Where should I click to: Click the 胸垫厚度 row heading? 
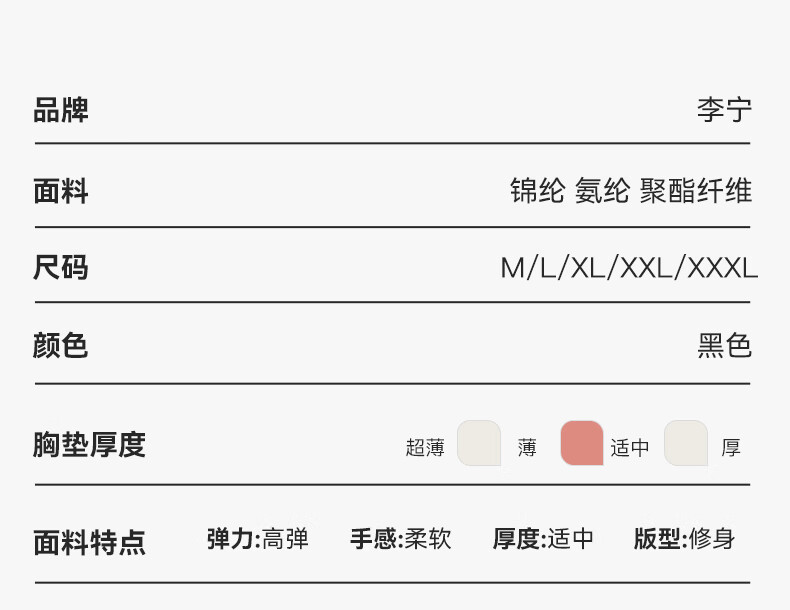click(89, 445)
